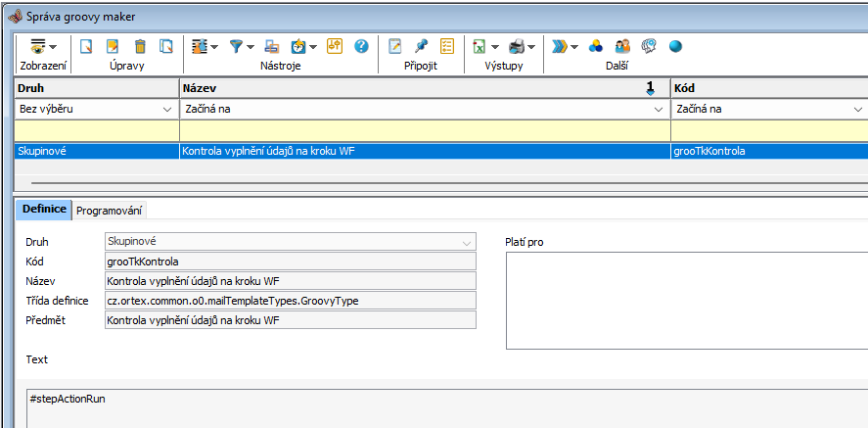Click the new record icon in Úpravy

click(x=86, y=46)
